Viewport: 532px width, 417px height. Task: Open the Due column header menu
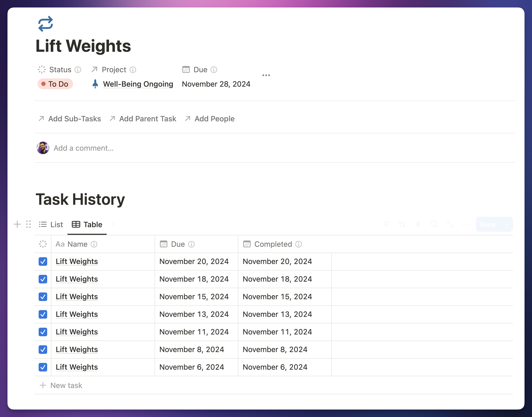pyautogui.click(x=197, y=244)
